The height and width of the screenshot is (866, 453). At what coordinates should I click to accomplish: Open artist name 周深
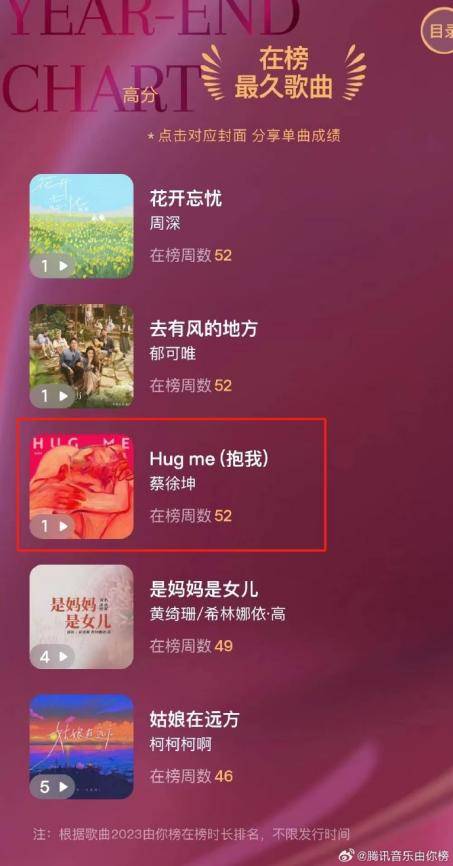click(165, 224)
